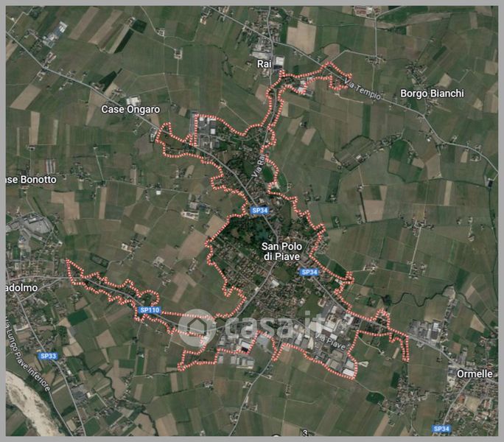This screenshot has height=442, width=504.
Task: Click the SP110 road shield
Action: pyautogui.click(x=150, y=310)
